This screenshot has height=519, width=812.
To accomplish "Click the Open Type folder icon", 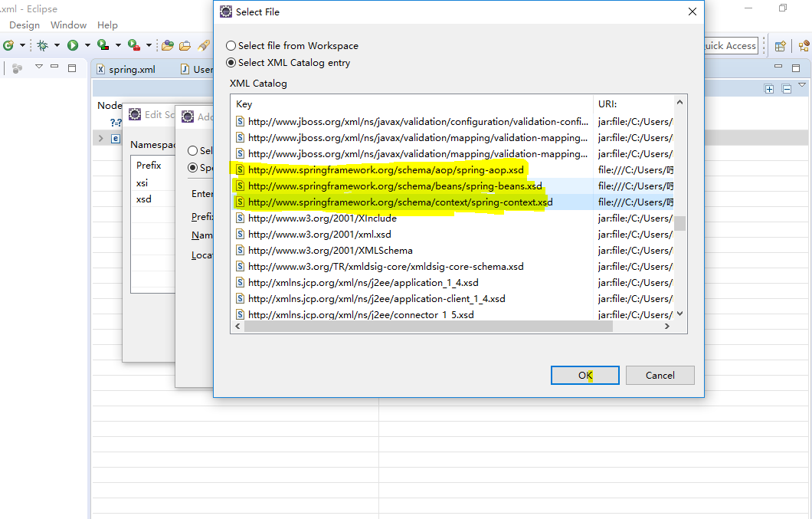I will (167, 46).
